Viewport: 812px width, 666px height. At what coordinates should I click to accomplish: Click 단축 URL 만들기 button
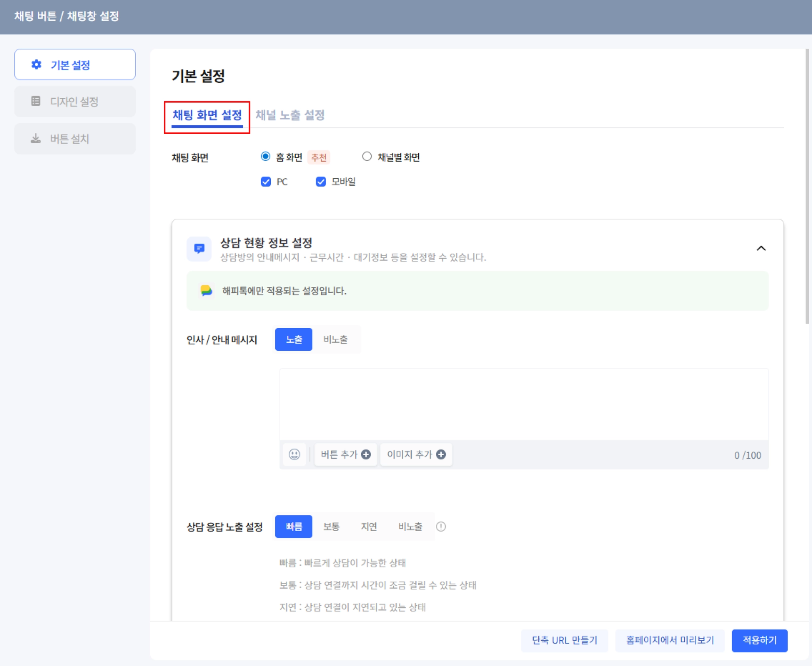click(x=564, y=640)
